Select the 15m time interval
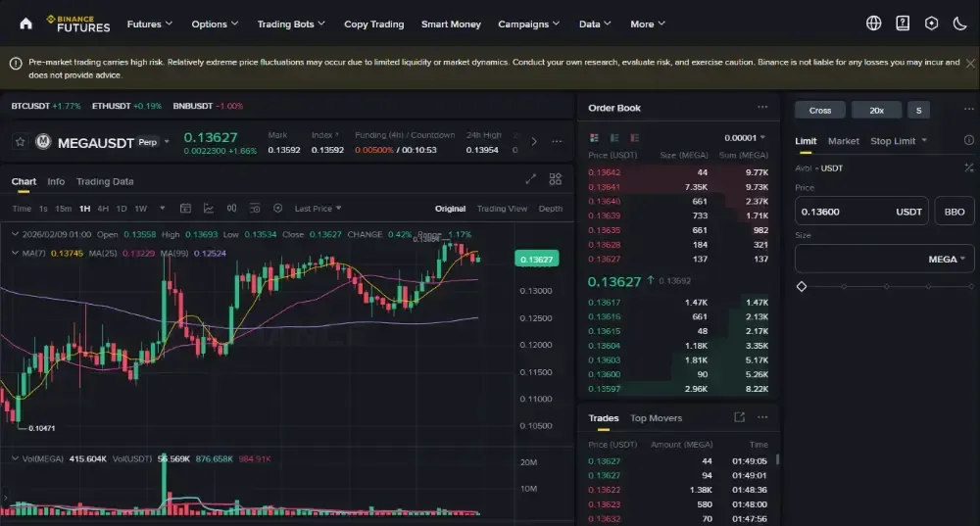 pos(63,209)
